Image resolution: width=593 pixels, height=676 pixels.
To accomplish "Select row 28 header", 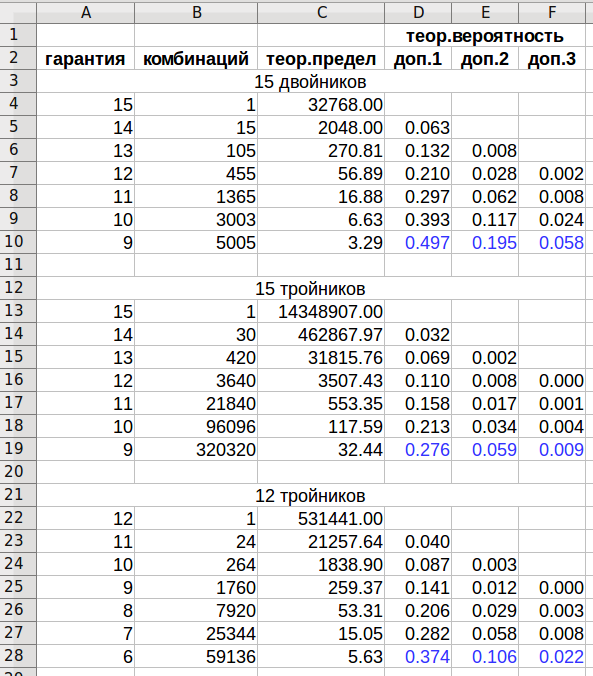I will [x=18, y=656].
